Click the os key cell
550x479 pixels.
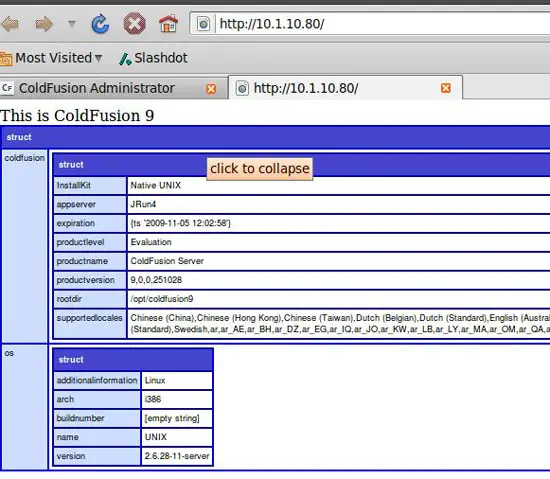[25, 407]
